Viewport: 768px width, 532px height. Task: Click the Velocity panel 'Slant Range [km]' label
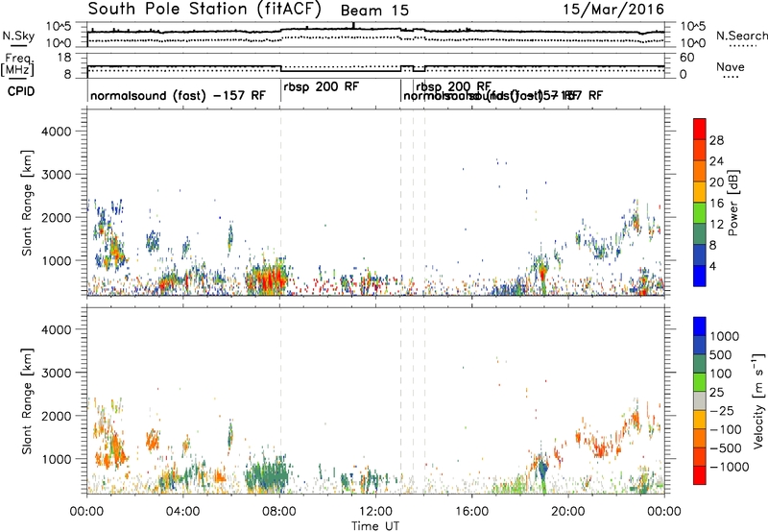coord(27,401)
